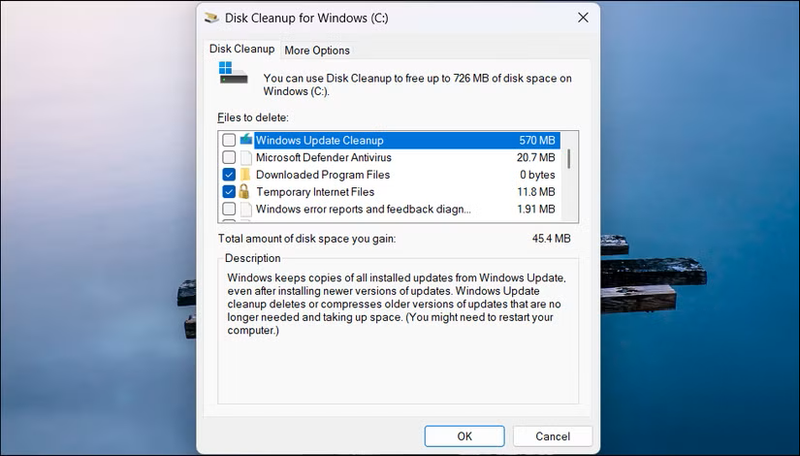Image resolution: width=800 pixels, height=456 pixels.
Task: Check the Windows Update Cleanup checkbox
Action: [229, 140]
